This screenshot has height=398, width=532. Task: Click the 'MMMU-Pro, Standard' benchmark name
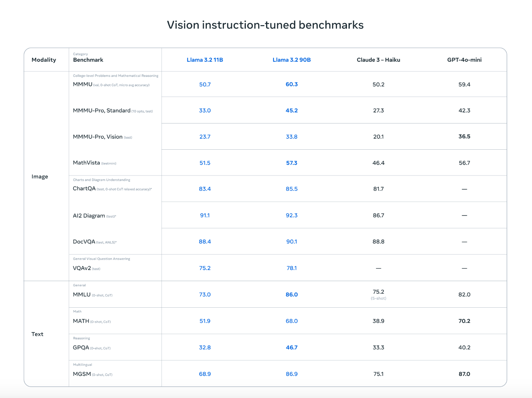coord(102,110)
